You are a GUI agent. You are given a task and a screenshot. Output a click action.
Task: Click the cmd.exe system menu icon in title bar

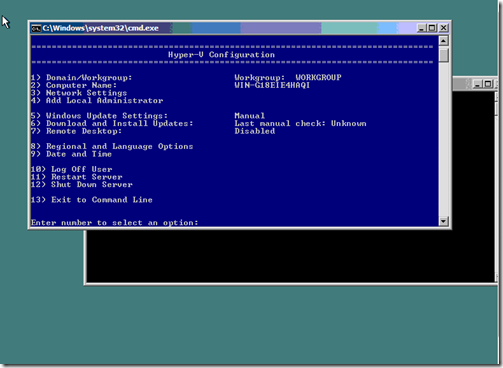tap(36, 28)
